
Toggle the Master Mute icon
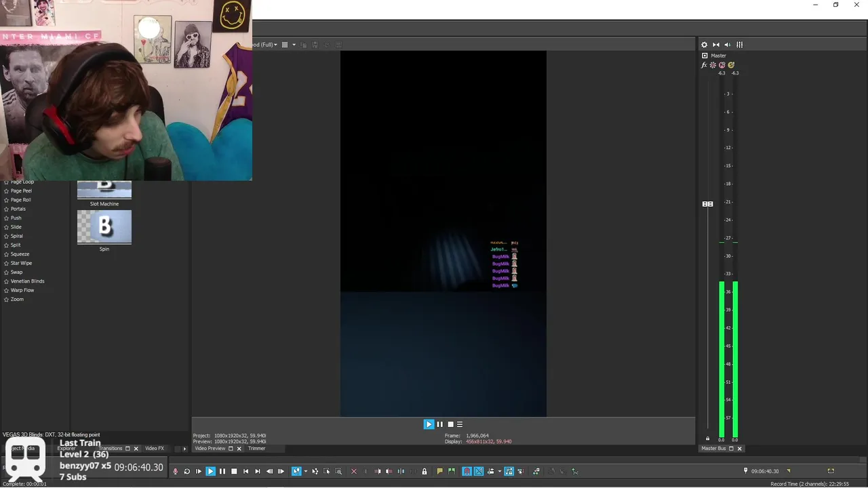(x=722, y=65)
